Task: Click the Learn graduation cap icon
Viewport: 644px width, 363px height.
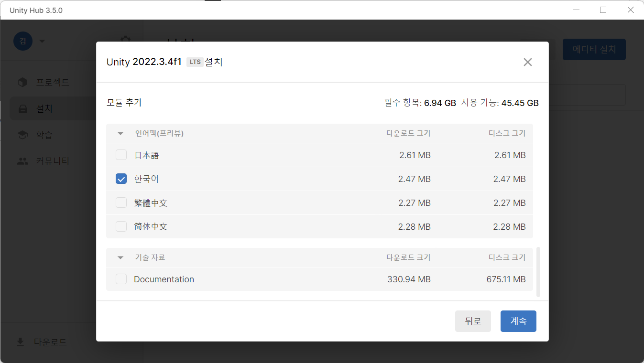Action: pyautogui.click(x=22, y=135)
